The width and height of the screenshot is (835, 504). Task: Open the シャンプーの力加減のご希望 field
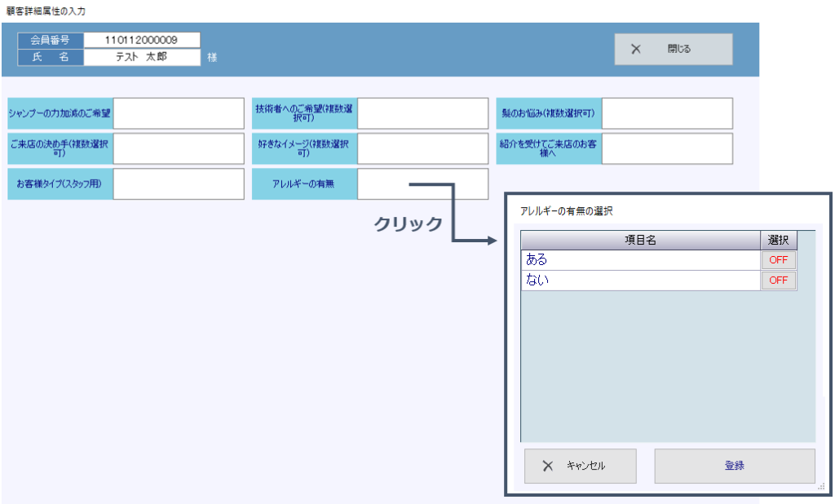(x=179, y=113)
